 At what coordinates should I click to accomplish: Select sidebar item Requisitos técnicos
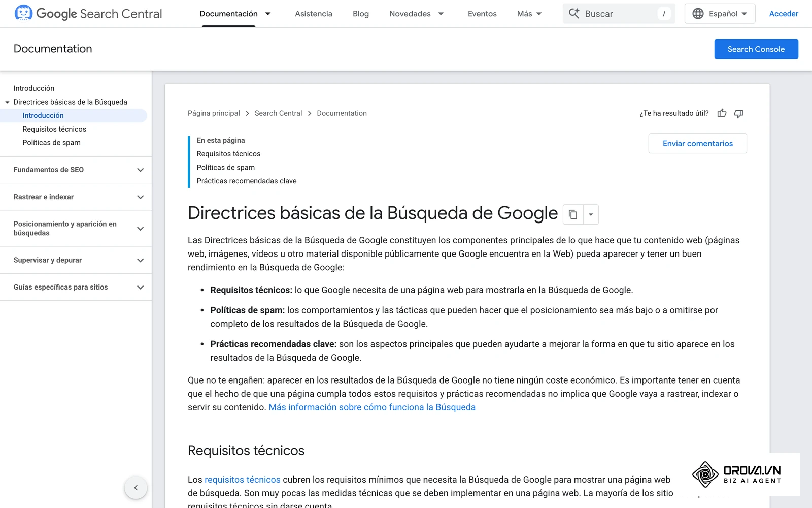[x=54, y=129]
